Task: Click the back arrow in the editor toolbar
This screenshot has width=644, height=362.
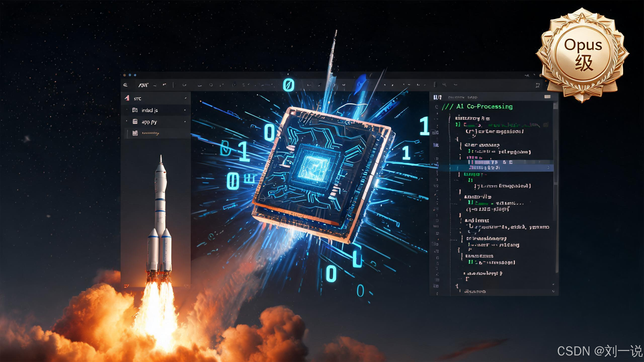Action: point(125,85)
